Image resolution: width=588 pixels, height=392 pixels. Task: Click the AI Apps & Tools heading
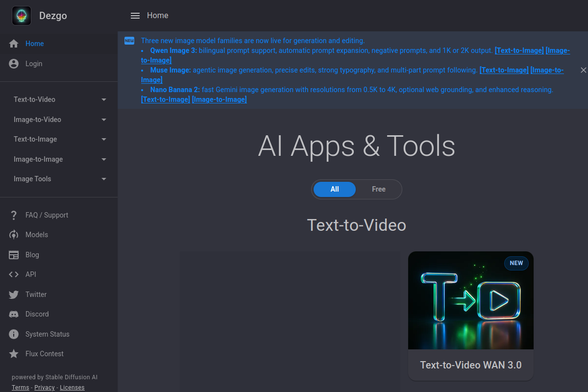point(357,146)
